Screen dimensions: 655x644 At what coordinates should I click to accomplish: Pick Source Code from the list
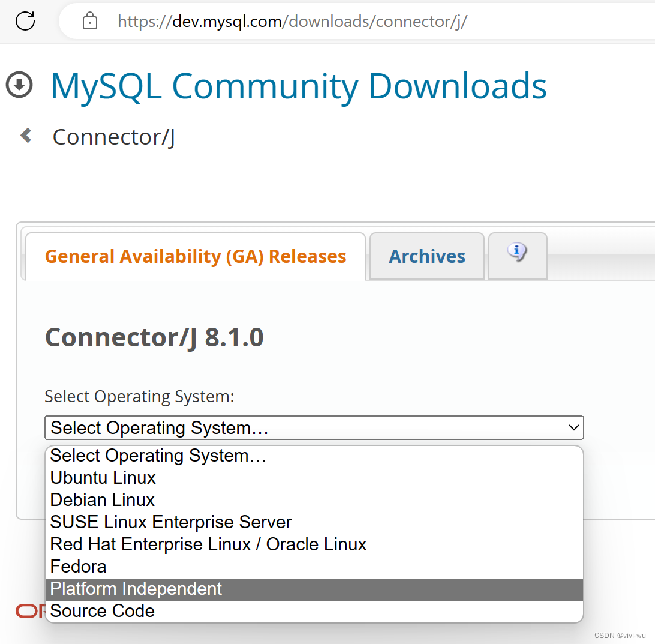(103, 611)
